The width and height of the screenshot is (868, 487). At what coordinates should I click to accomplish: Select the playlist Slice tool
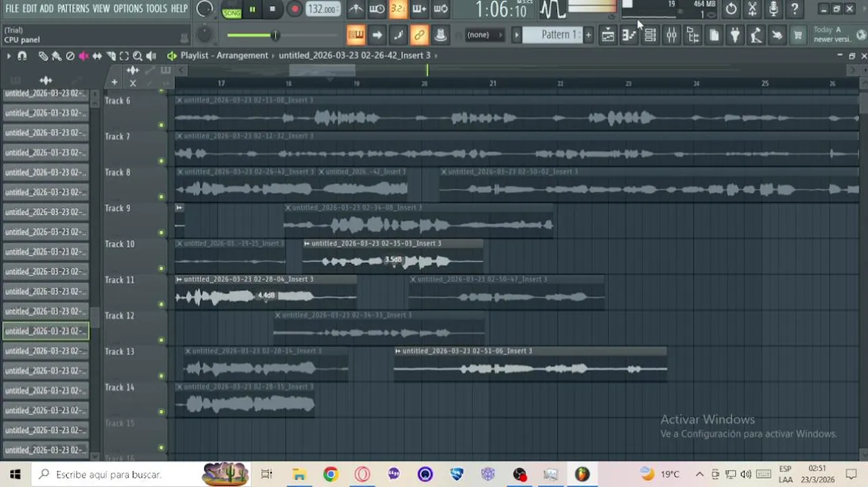pos(110,56)
